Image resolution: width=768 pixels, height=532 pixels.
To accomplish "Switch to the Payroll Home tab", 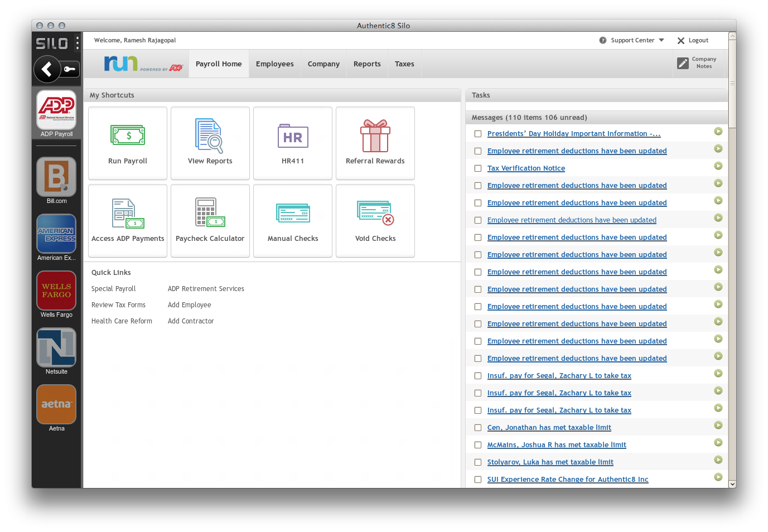I will click(x=219, y=64).
